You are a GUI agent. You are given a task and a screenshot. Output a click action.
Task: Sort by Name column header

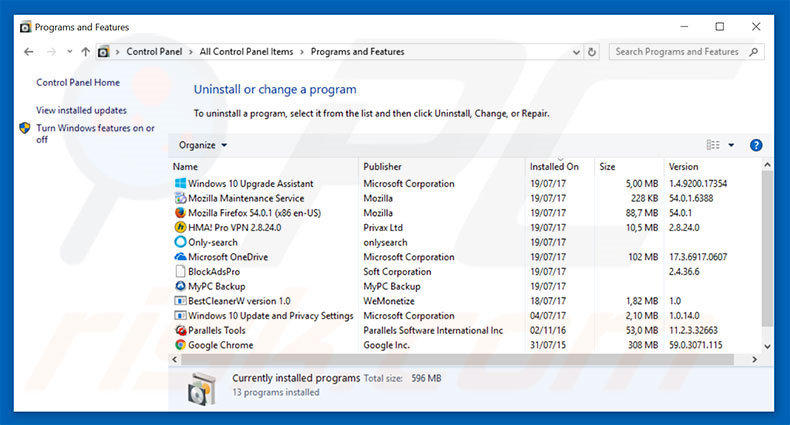(185, 167)
